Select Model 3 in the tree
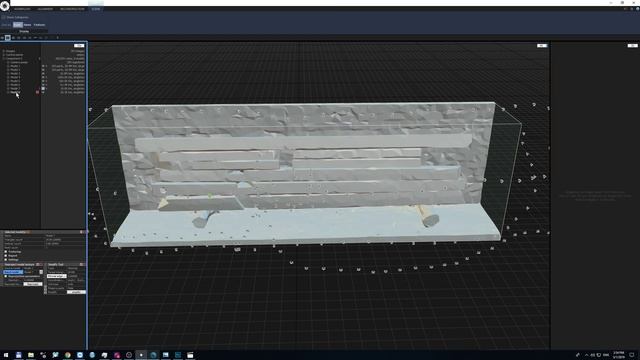This screenshot has height=360, width=640. click(15, 73)
